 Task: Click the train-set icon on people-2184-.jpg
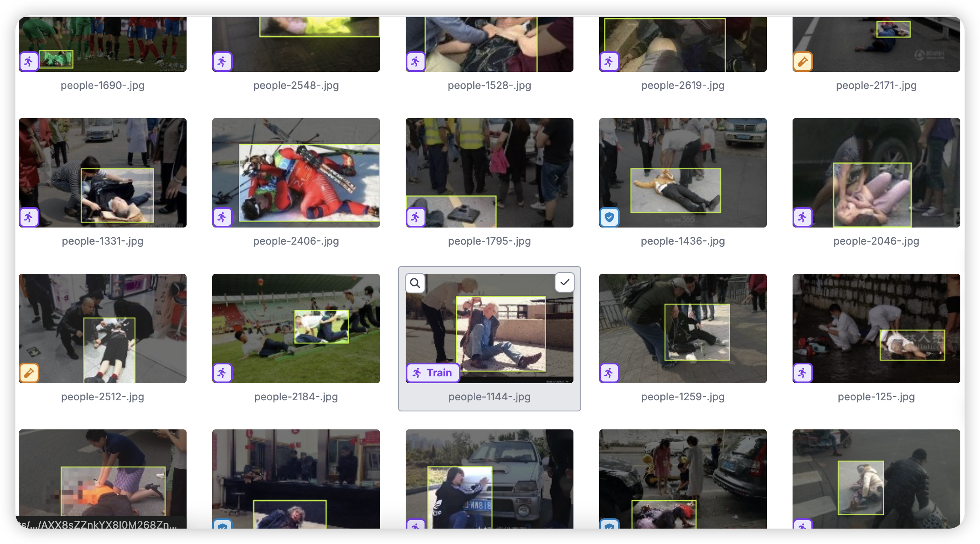pos(222,373)
